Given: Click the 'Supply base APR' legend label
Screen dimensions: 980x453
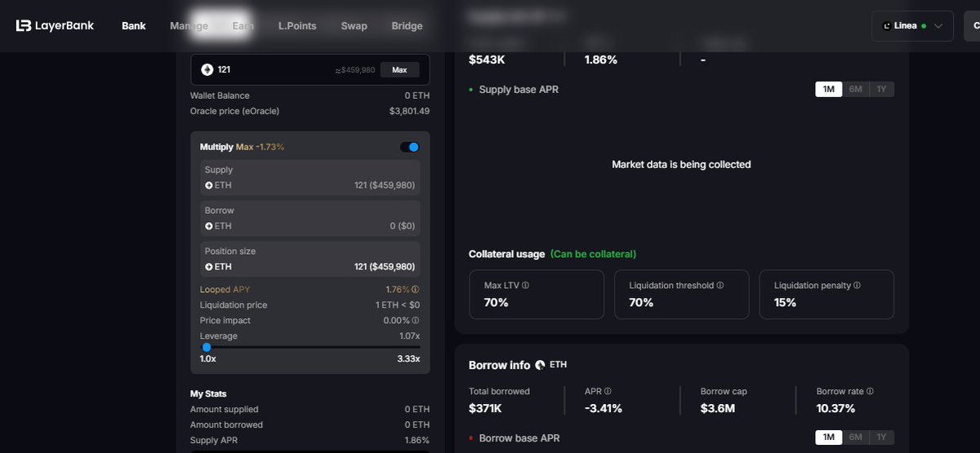Looking at the screenshot, I should coord(519,90).
